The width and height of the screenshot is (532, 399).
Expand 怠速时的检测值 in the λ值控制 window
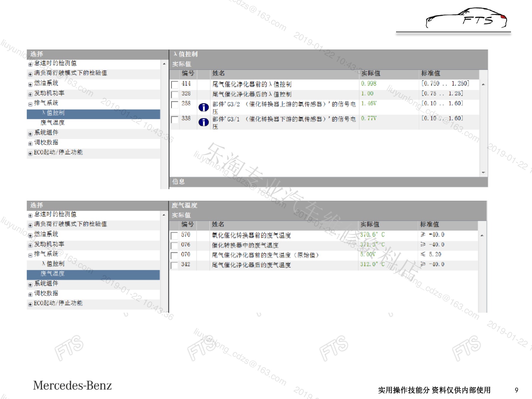coord(30,64)
